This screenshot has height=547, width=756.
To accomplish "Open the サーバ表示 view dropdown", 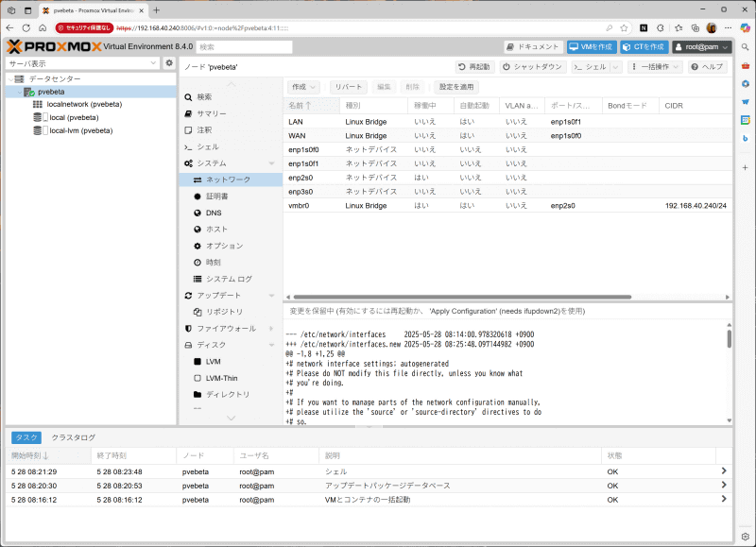I will 153,63.
